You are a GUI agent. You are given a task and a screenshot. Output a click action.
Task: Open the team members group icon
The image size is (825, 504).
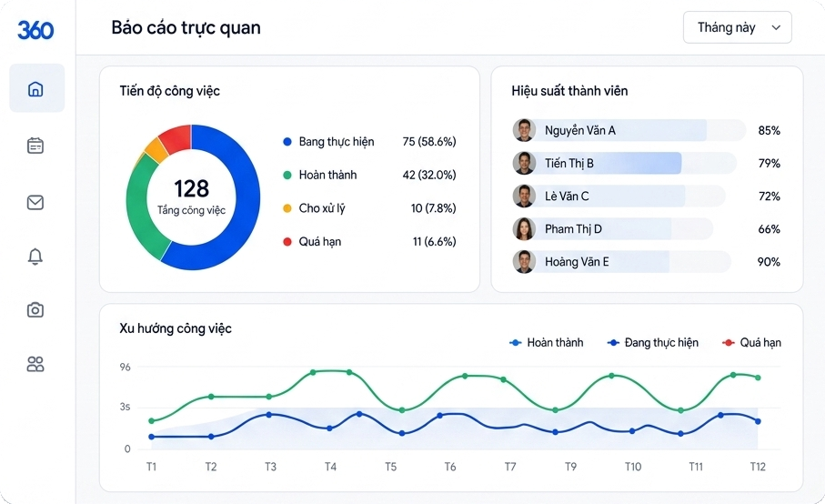pyautogui.click(x=35, y=364)
